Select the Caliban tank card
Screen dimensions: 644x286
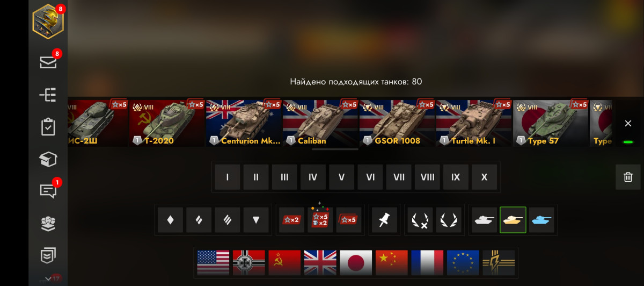click(x=320, y=123)
